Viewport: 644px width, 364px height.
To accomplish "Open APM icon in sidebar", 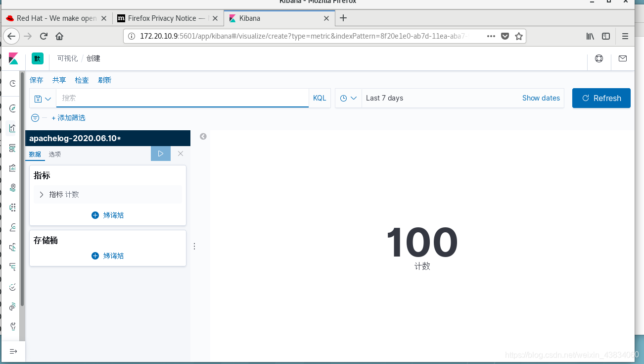I will click(13, 267).
